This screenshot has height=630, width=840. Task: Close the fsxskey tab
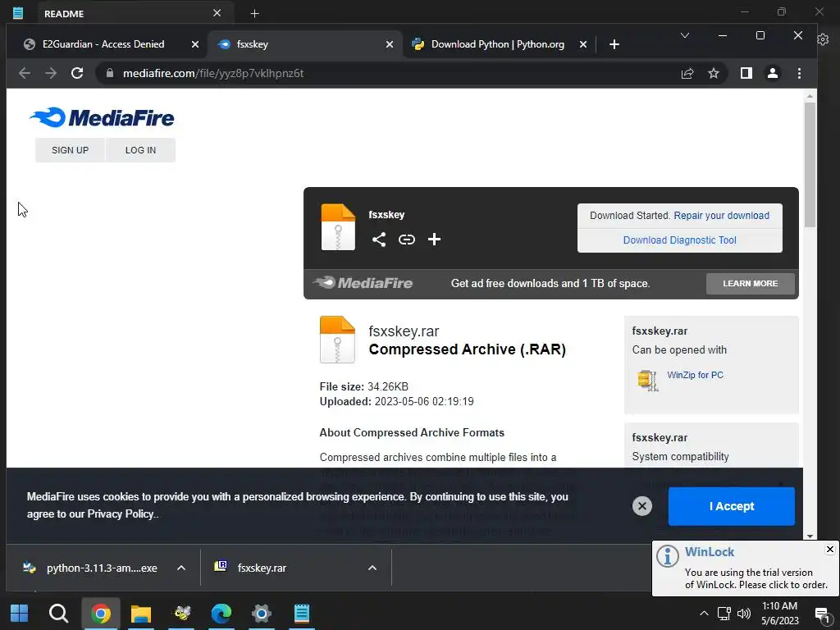[390, 44]
